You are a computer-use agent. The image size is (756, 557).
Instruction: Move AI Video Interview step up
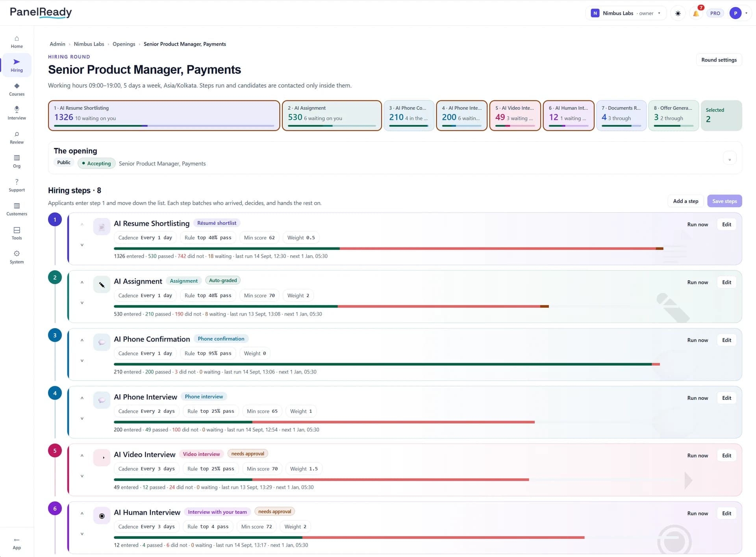coord(82,456)
